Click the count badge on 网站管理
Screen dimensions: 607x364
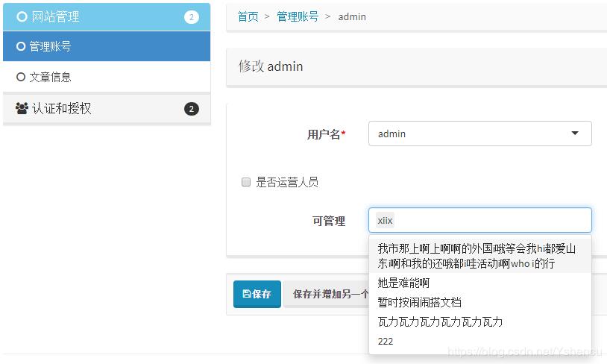point(191,17)
